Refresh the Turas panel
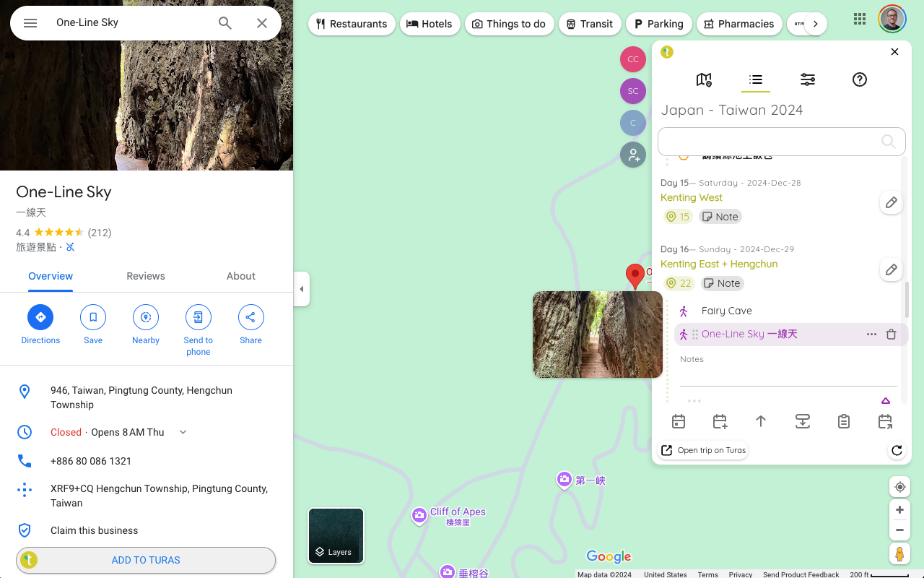Viewport: 924px width, 578px height. click(897, 450)
